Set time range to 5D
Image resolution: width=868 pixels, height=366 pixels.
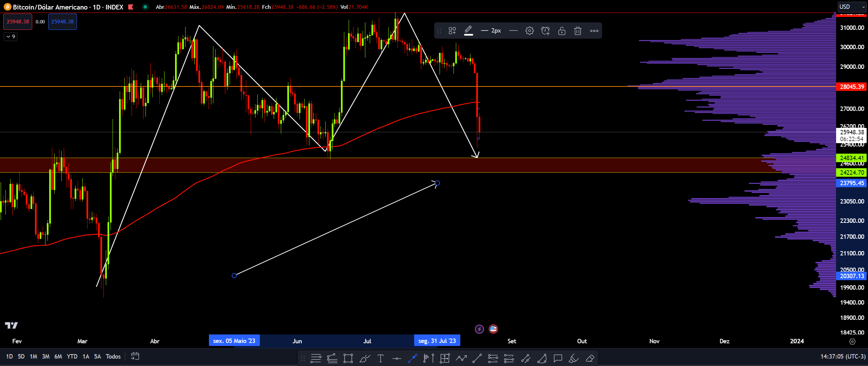click(x=21, y=357)
